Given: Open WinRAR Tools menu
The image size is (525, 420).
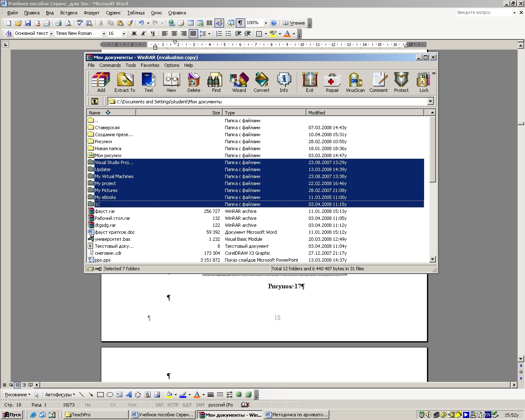Looking at the screenshot, I should [x=131, y=65].
